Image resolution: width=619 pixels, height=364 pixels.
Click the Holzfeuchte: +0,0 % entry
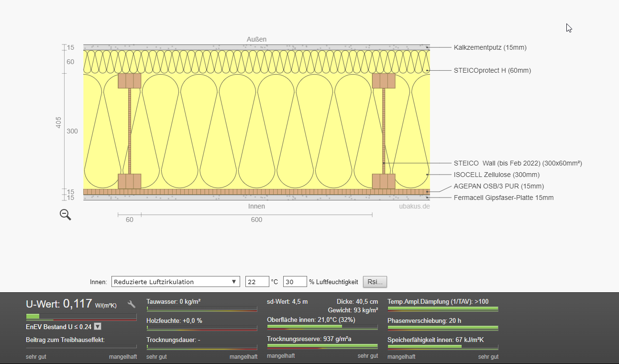[x=174, y=320]
